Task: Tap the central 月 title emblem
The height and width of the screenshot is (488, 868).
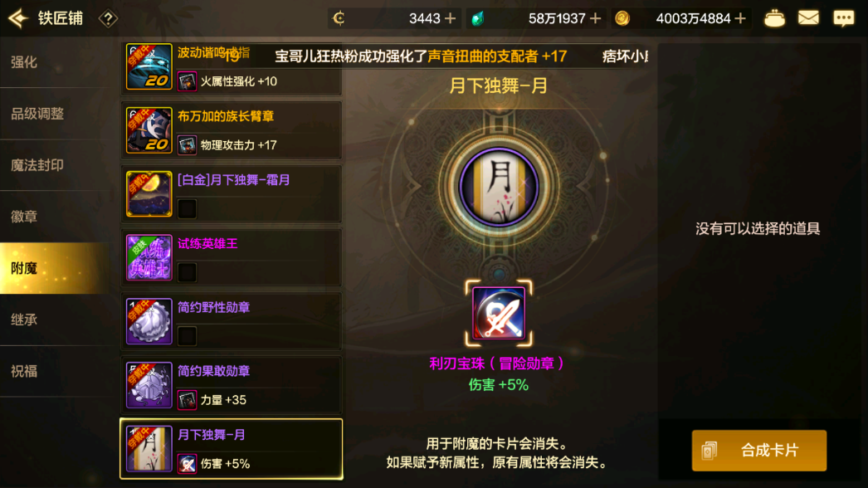Action: (x=499, y=187)
